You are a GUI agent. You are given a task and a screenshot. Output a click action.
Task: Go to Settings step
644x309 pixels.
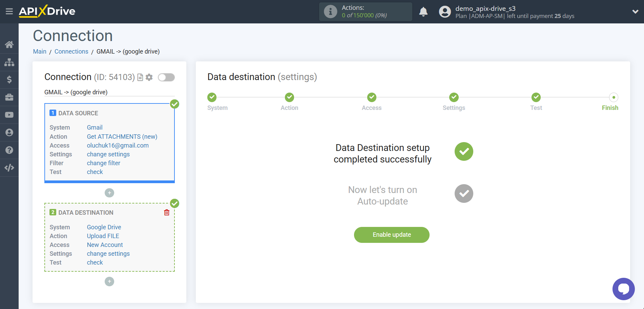[x=454, y=97]
